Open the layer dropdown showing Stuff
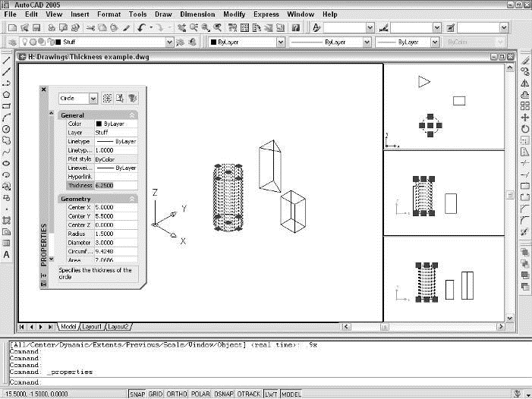This screenshot has height=399, width=532. pos(169,42)
